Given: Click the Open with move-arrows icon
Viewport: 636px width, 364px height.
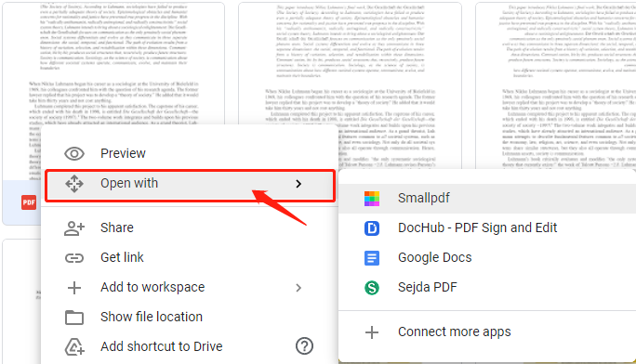Looking at the screenshot, I should pyautogui.click(x=74, y=184).
